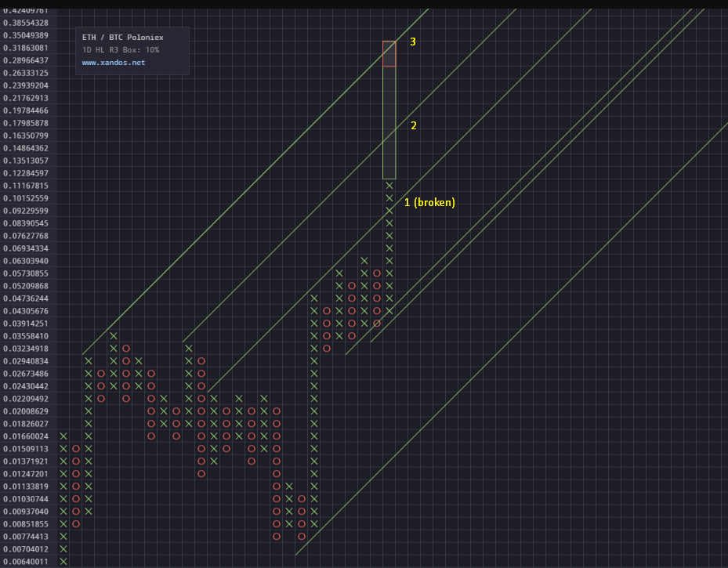Click price label 0.01030744
The height and width of the screenshot is (568, 728).
pos(26,499)
